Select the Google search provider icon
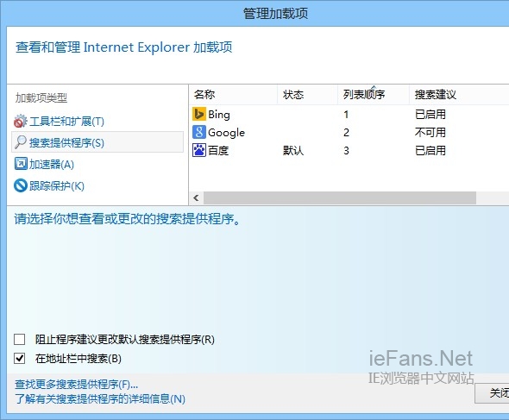 [x=198, y=132]
